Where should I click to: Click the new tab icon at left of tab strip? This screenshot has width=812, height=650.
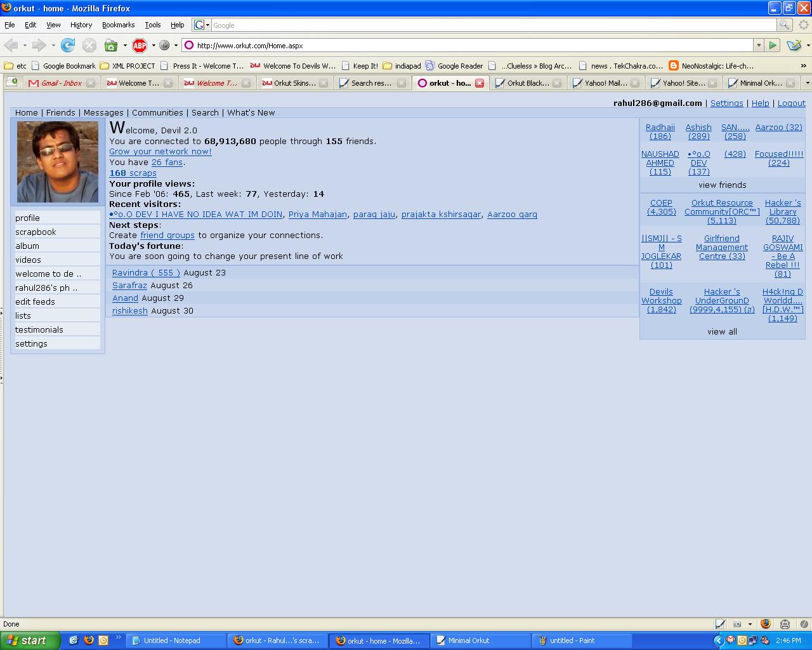coord(11,82)
